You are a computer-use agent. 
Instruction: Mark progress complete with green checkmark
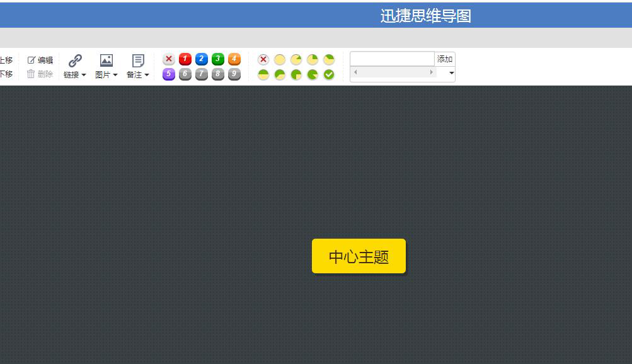pos(329,74)
